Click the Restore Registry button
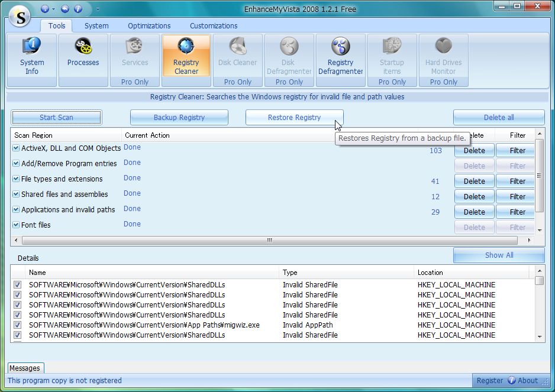Image resolution: width=555 pixels, height=392 pixels. 294,118
